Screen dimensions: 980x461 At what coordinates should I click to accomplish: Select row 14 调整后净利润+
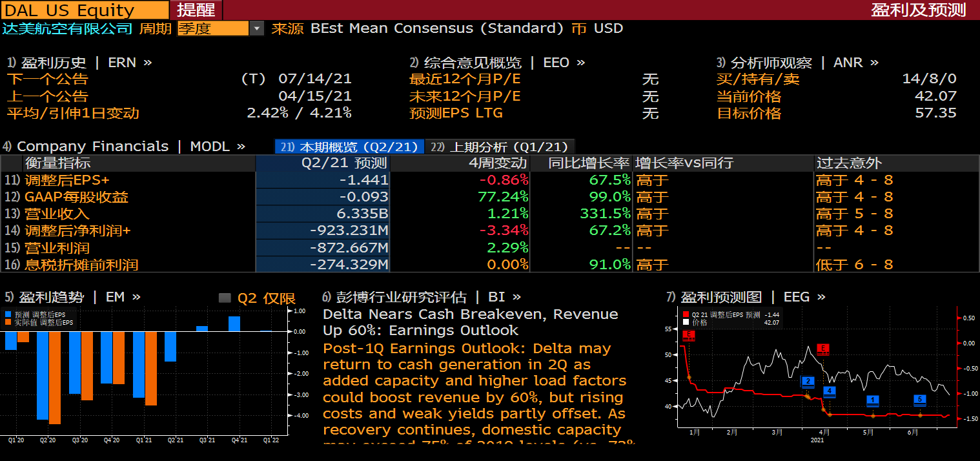(490, 230)
